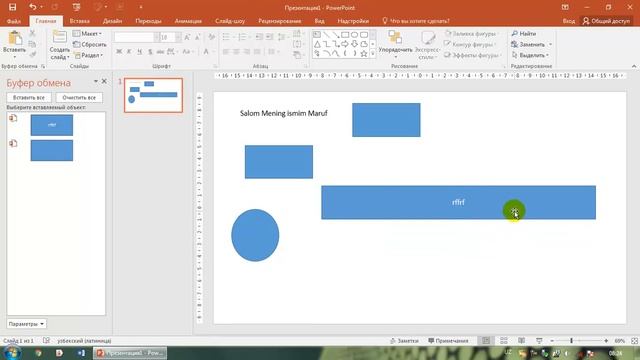The width and height of the screenshot is (640, 360).
Task: Switch to slide sorter view icon
Action: (504, 340)
